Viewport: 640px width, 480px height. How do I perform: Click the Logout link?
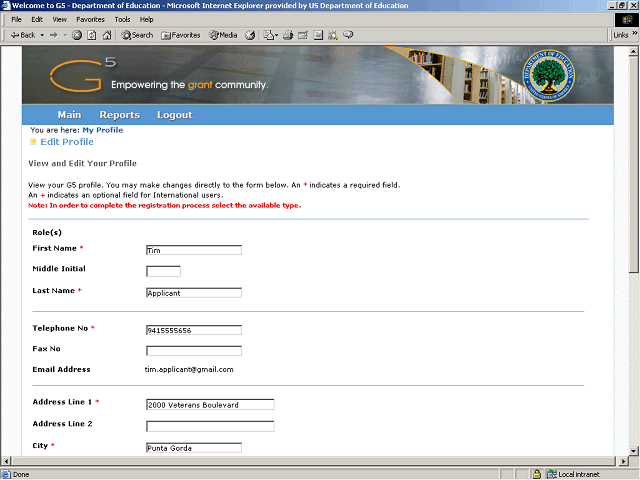pos(175,115)
